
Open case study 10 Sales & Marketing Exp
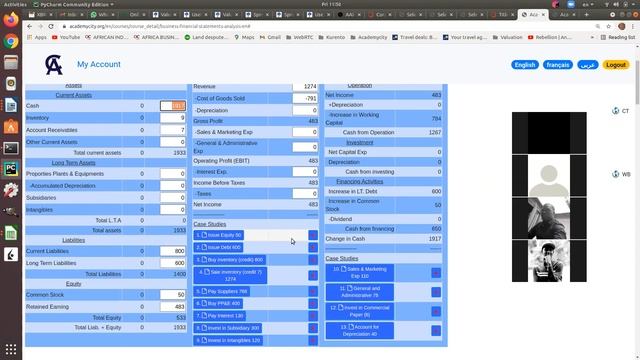point(360,273)
